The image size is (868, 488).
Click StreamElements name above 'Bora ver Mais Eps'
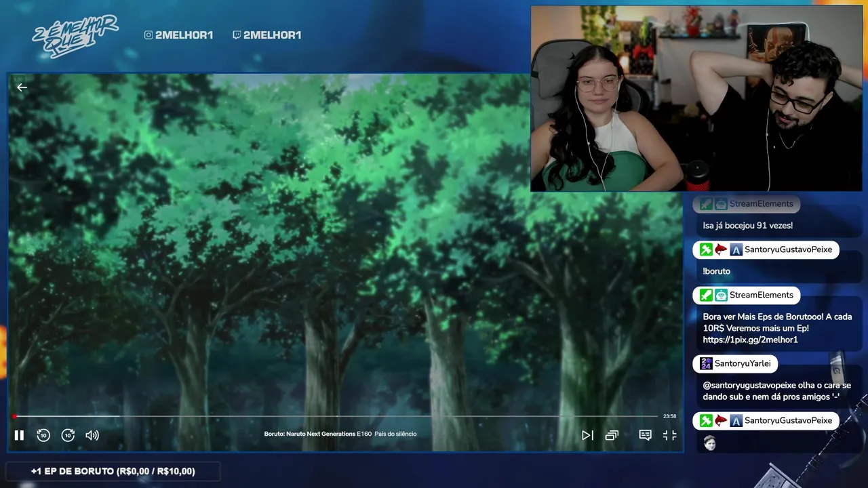pyautogui.click(x=761, y=295)
